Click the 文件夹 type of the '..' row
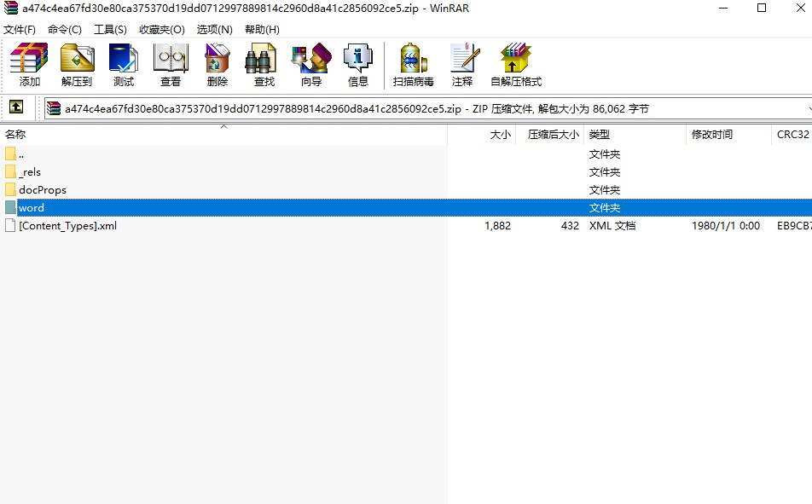 click(605, 154)
